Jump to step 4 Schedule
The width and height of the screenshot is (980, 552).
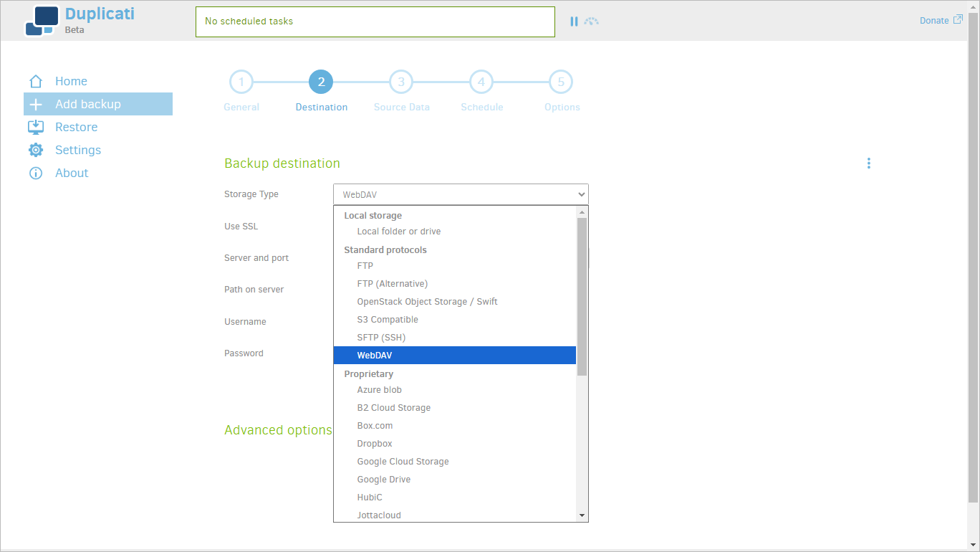[x=481, y=82]
